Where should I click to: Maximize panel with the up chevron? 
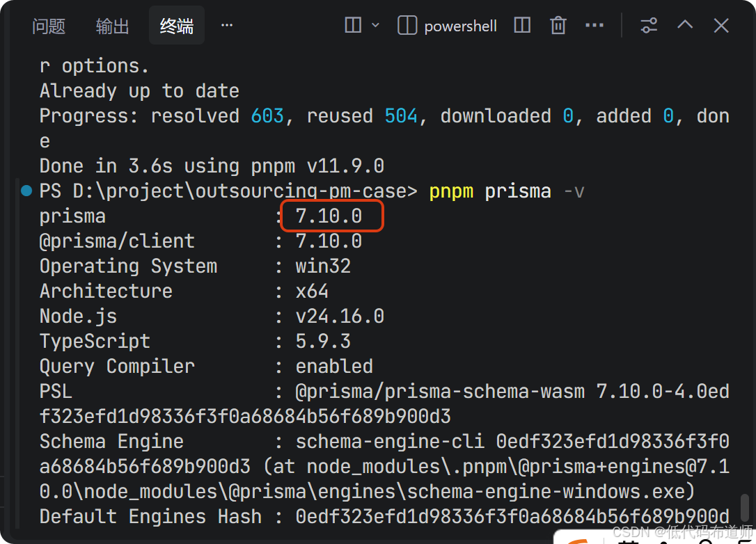(685, 25)
